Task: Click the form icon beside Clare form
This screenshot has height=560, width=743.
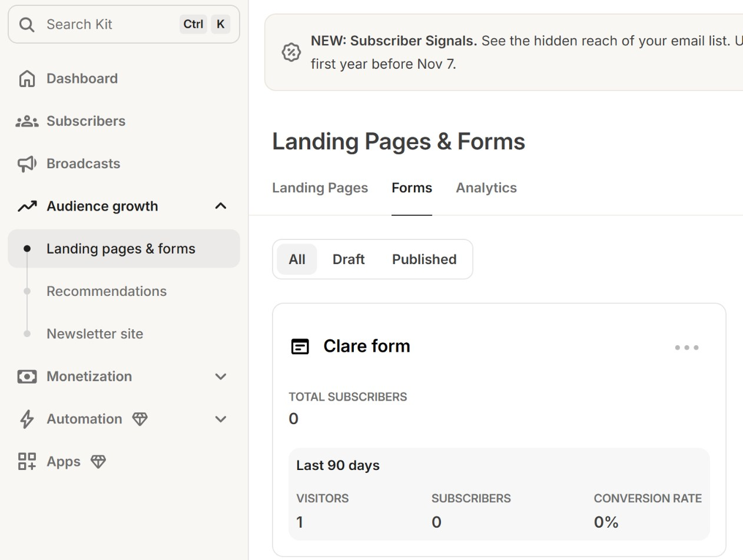Action: point(300,346)
